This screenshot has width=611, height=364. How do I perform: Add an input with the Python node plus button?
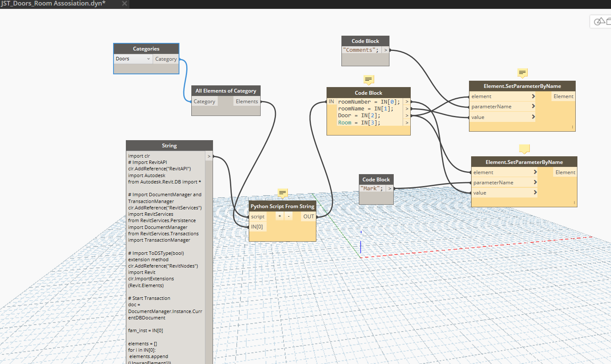(280, 216)
